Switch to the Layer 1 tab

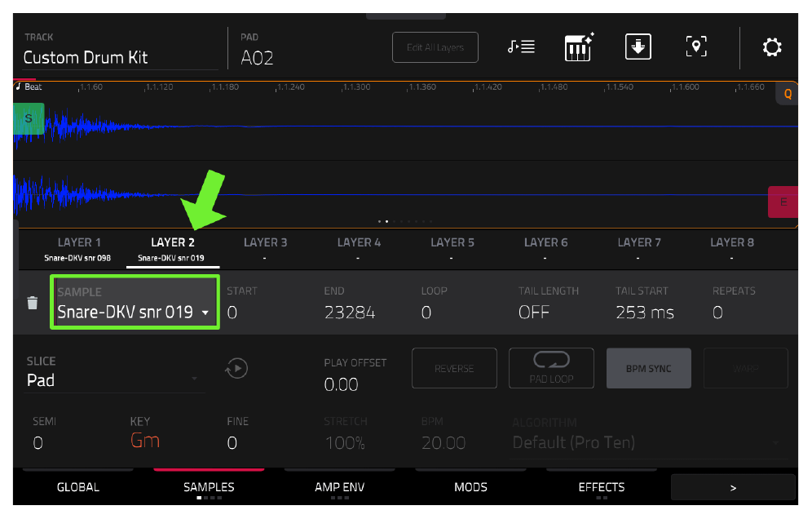(79, 249)
